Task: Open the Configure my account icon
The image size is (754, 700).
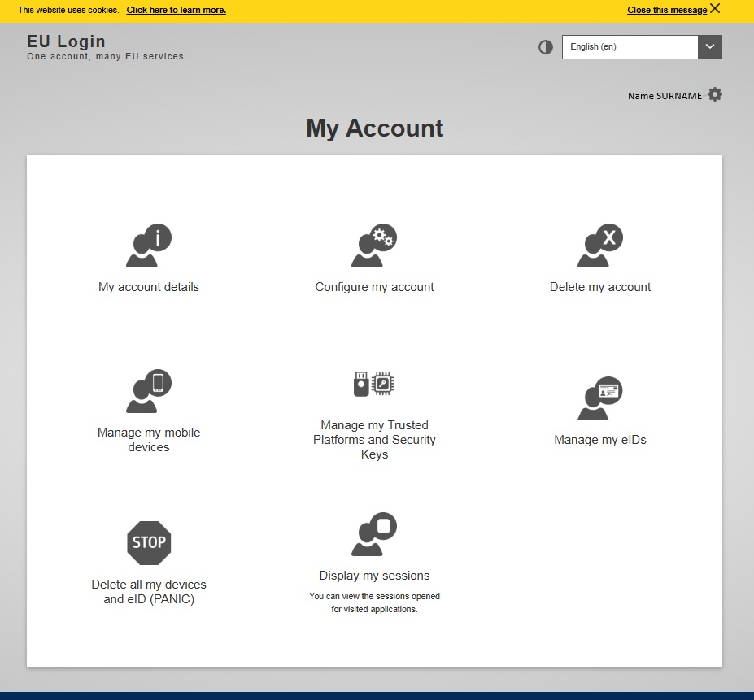Action: coord(374,246)
